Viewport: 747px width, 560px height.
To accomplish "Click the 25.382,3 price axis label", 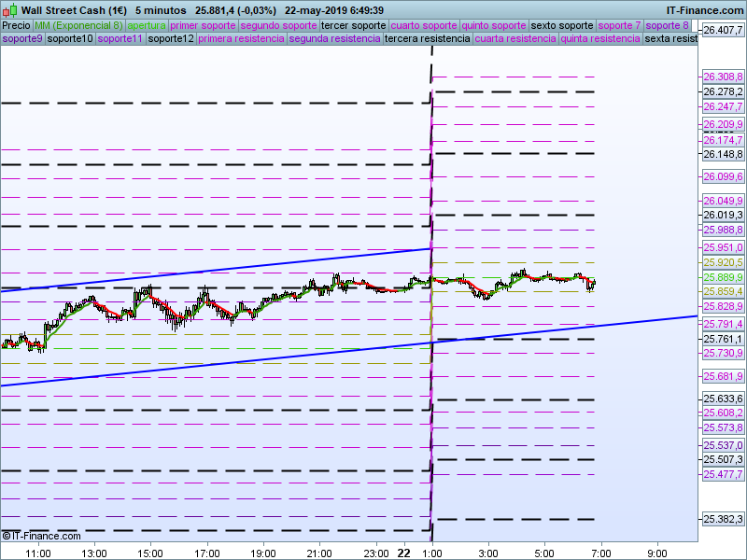I will click(x=723, y=519).
